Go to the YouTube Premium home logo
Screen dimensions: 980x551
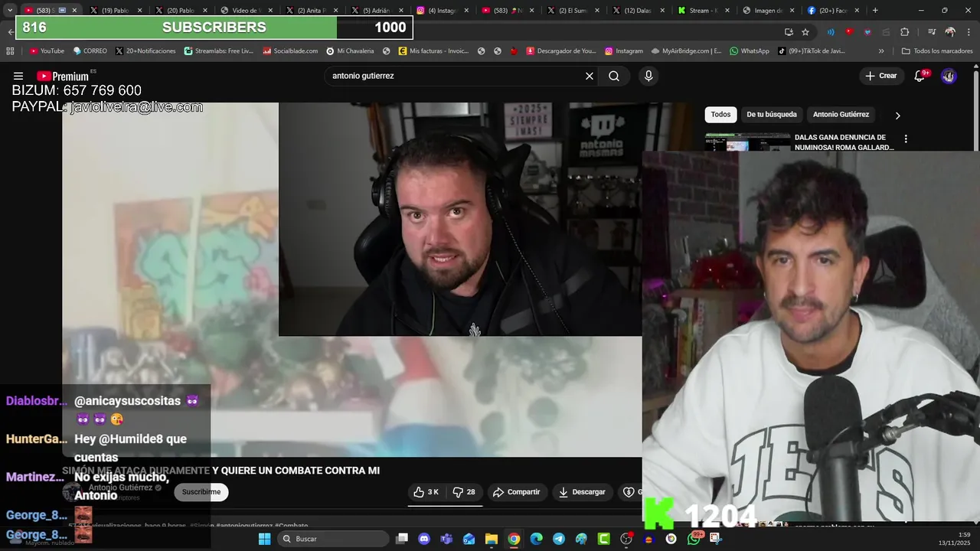tap(63, 77)
